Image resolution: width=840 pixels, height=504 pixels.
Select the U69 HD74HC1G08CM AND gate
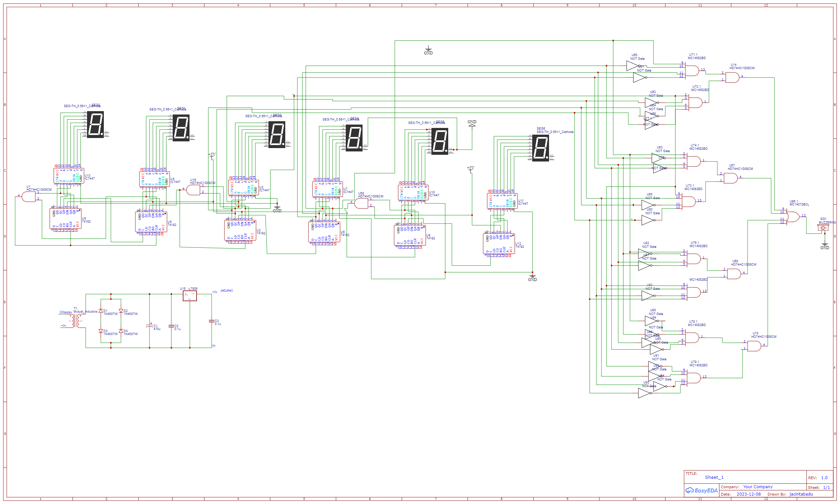734,274
